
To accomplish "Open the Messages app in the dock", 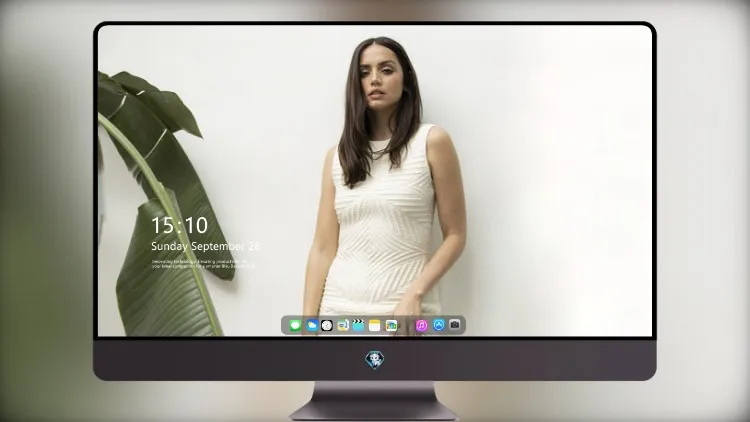I will (295, 325).
